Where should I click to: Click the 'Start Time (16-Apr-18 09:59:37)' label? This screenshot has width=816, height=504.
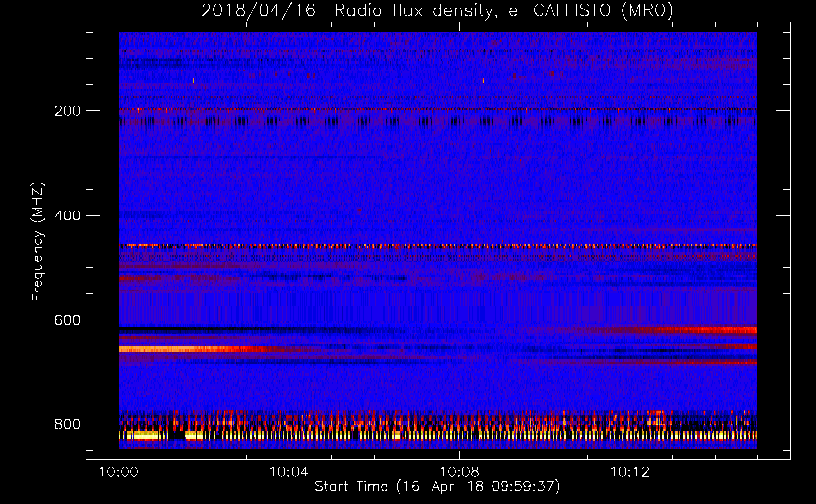pyautogui.click(x=437, y=486)
